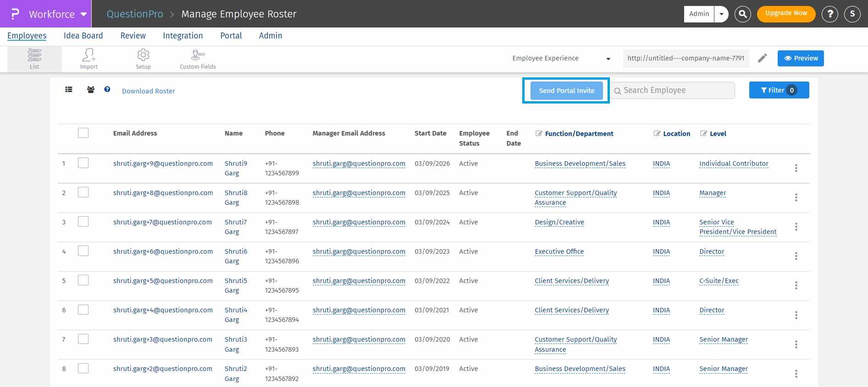This screenshot has height=387, width=868.
Task: Open the Custom Fields toolbar icon
Action: 198,59
